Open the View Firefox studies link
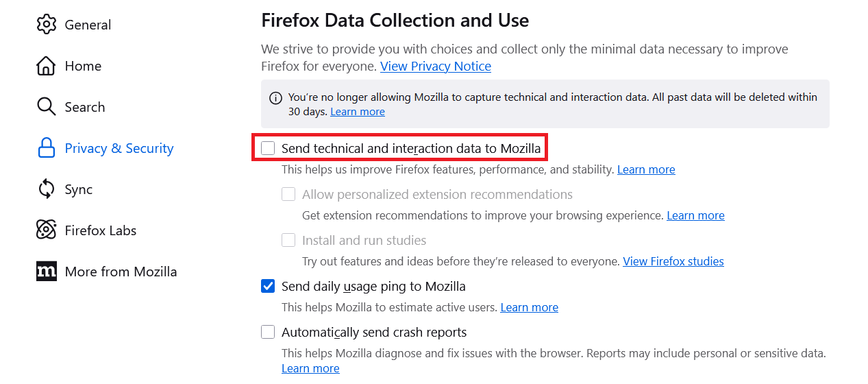868x384 pixels. [673, 261]
